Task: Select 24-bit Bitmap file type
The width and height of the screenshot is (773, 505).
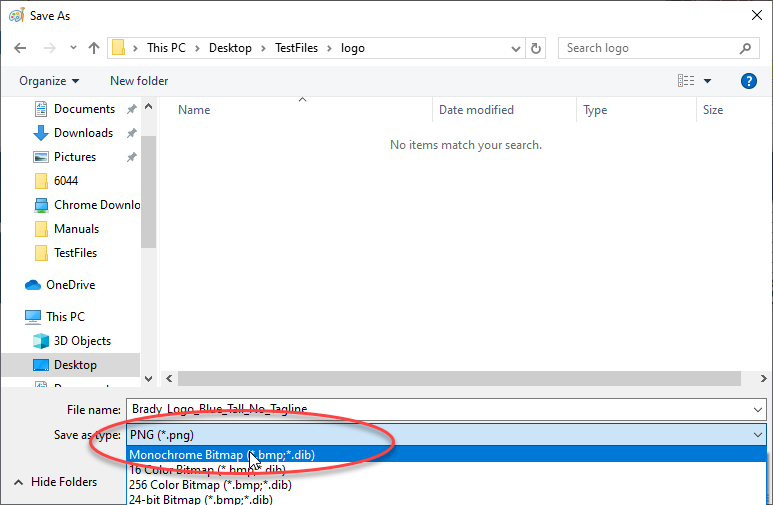Action: 200,498
